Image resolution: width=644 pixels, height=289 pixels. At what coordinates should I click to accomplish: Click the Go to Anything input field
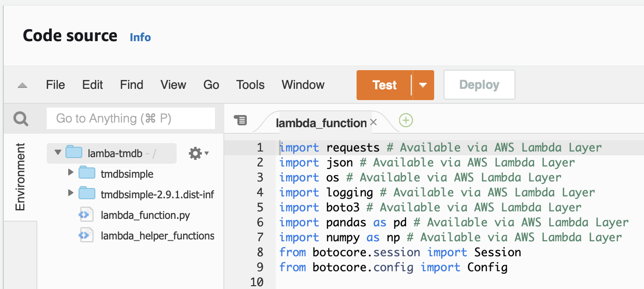[x=131, y=118]
